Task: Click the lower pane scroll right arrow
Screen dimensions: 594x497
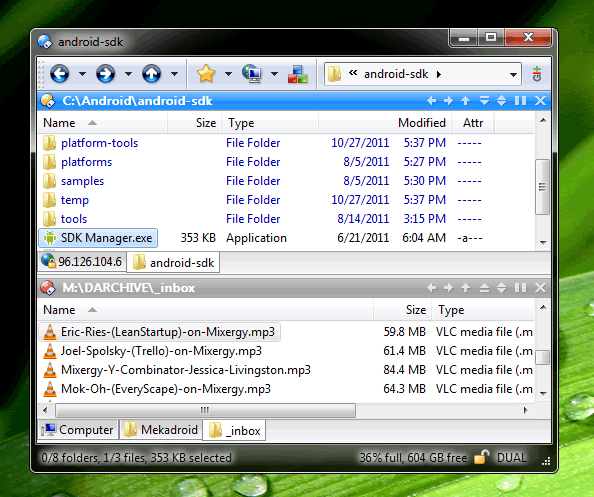Action: click(526, 410)
